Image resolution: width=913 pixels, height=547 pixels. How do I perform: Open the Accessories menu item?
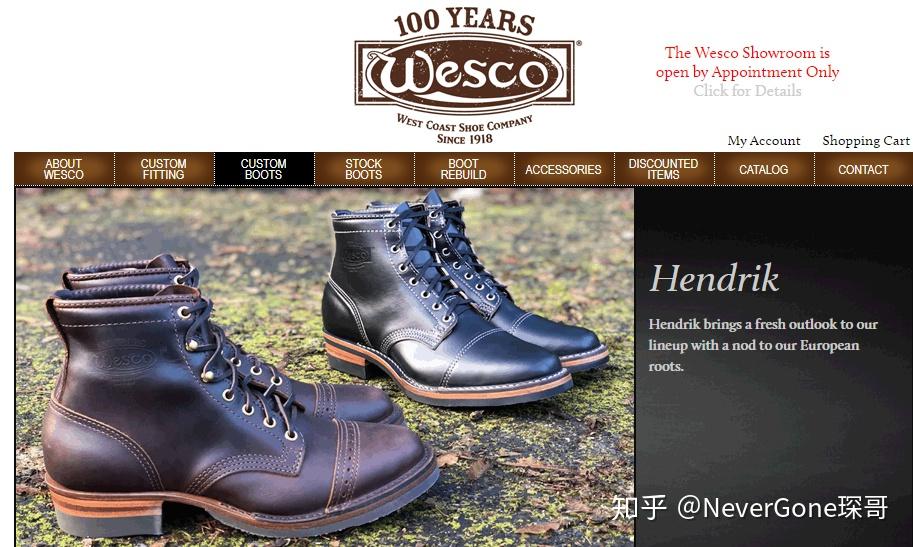(564, 169)
